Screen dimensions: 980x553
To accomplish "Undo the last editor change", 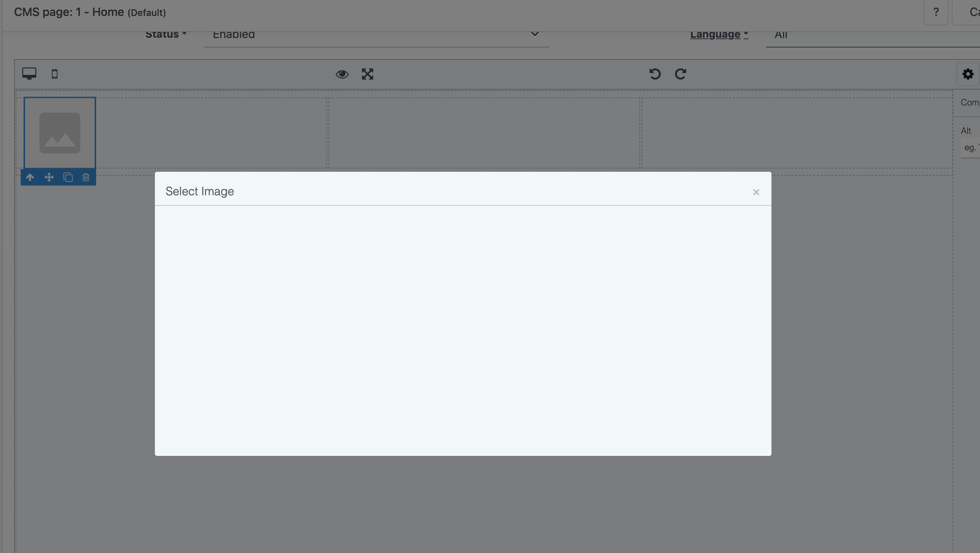I will [655, 74].
